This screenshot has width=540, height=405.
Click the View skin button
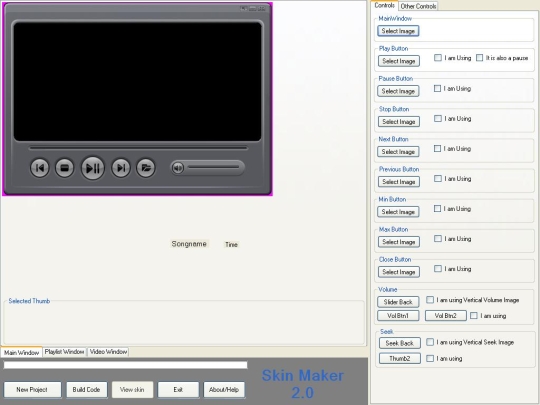pos(132,390)
